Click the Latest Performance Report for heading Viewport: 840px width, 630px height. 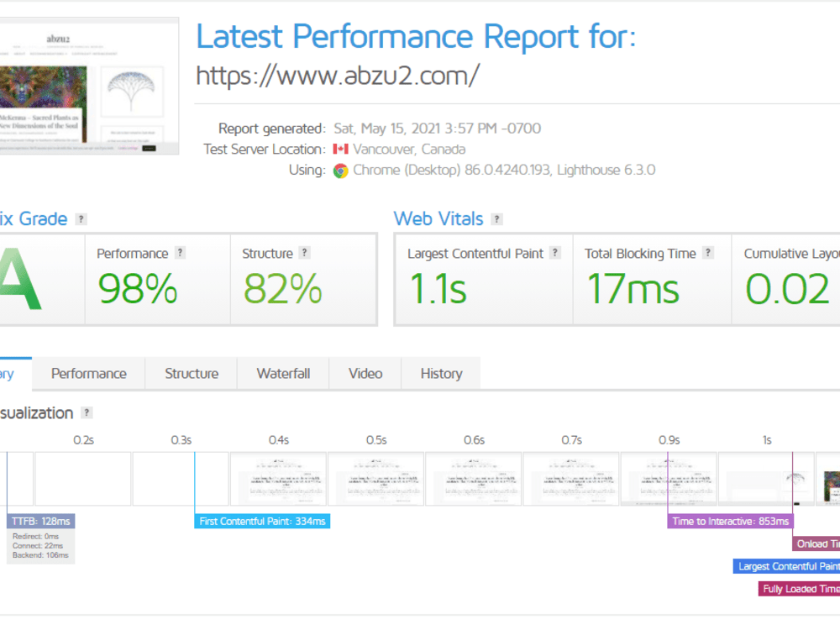416,36
